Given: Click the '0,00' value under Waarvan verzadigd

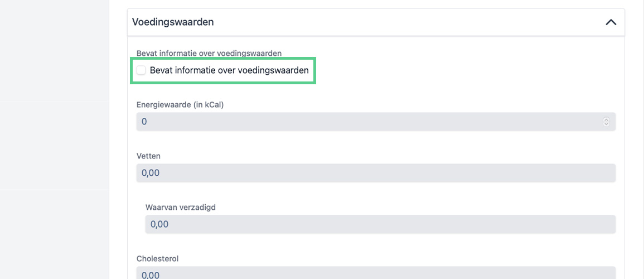Looking at the screenshot, I should pyautogui.click(x=159, y=224).
